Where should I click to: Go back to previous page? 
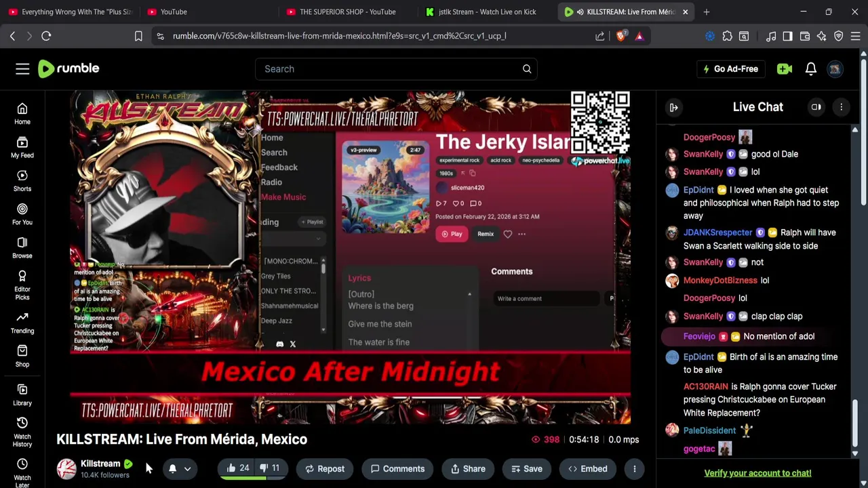(x=12, y=36)
